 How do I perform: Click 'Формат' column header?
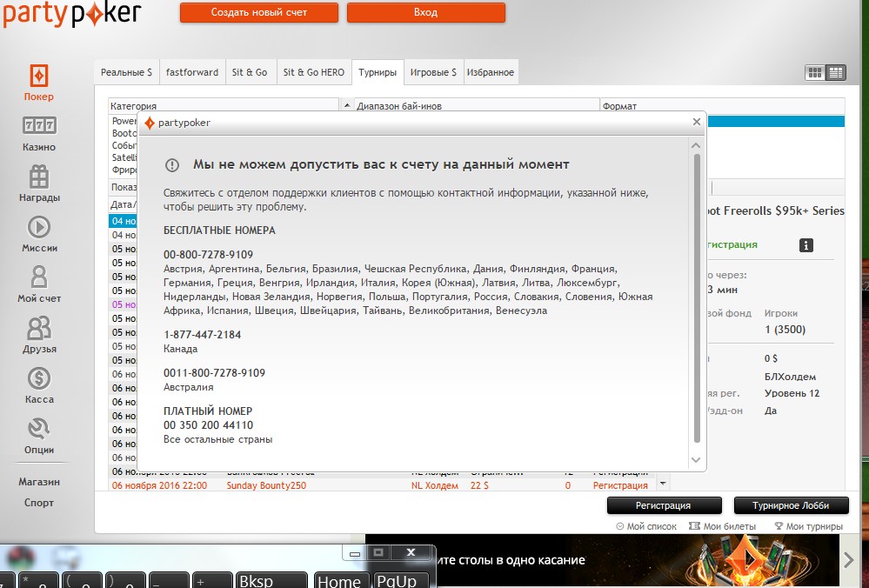click(x=722, y=105)
